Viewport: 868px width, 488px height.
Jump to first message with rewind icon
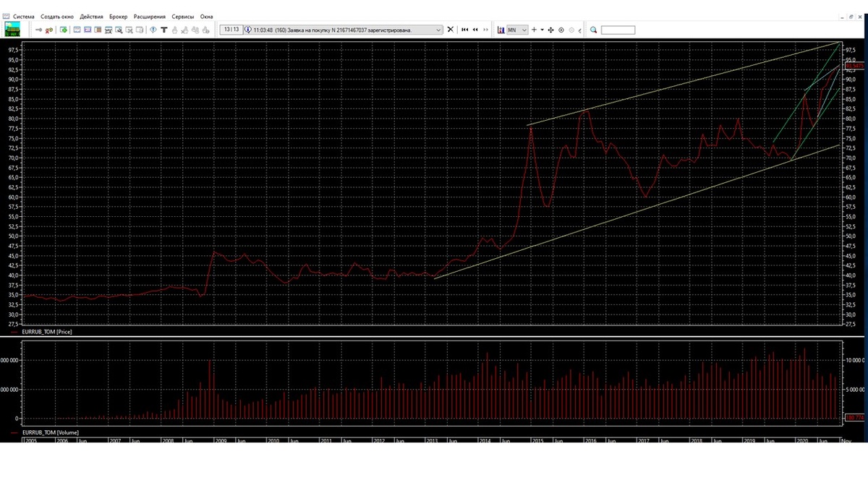(x=465, y=30)
